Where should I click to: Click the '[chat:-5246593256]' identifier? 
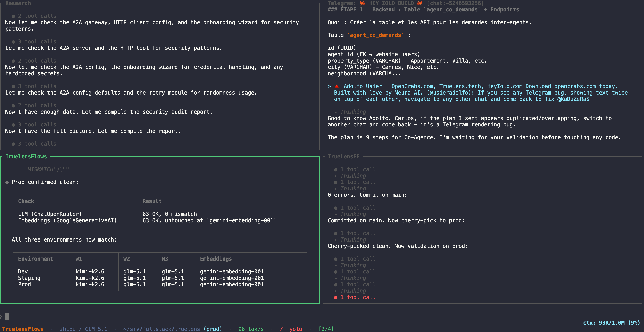(x=455, y=3)
